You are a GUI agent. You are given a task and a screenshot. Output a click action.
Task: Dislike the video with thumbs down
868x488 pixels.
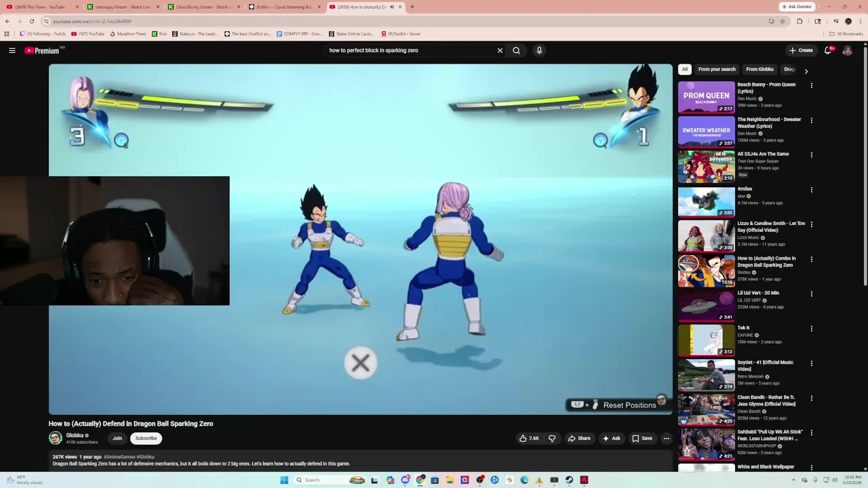click(552, 439)
